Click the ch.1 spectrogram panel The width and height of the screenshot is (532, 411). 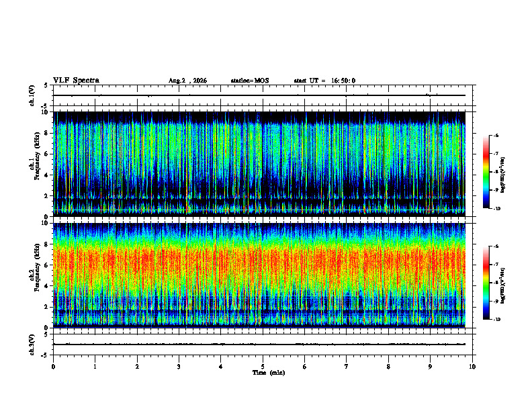pos(259,164)
